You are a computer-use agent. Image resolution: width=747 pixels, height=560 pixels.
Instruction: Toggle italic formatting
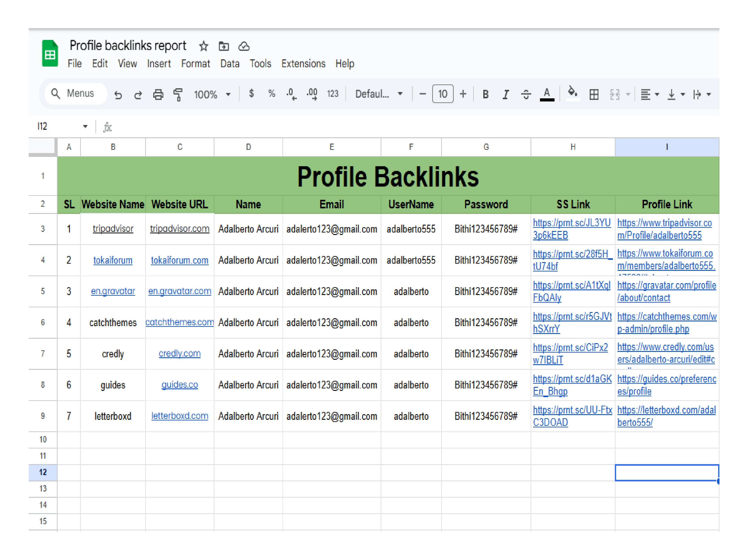[x=505, y=95]
